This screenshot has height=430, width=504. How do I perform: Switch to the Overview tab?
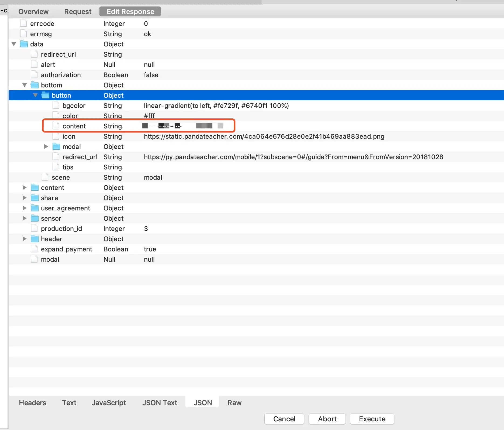coord(33,12)
